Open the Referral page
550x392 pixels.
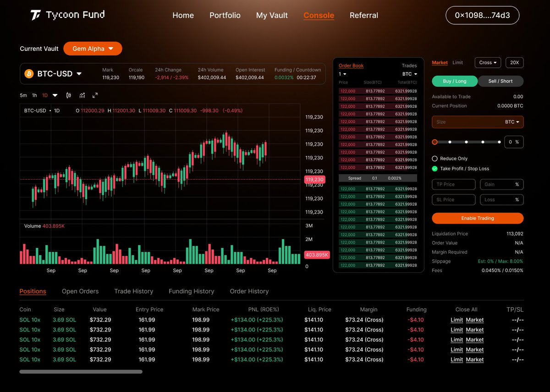364,15
